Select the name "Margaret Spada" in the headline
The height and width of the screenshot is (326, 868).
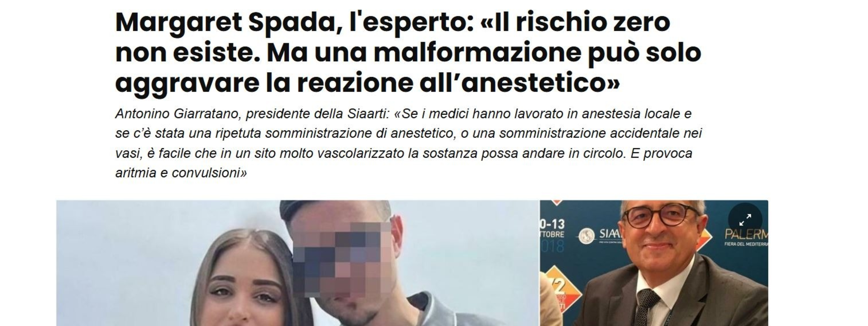point(226,22)
